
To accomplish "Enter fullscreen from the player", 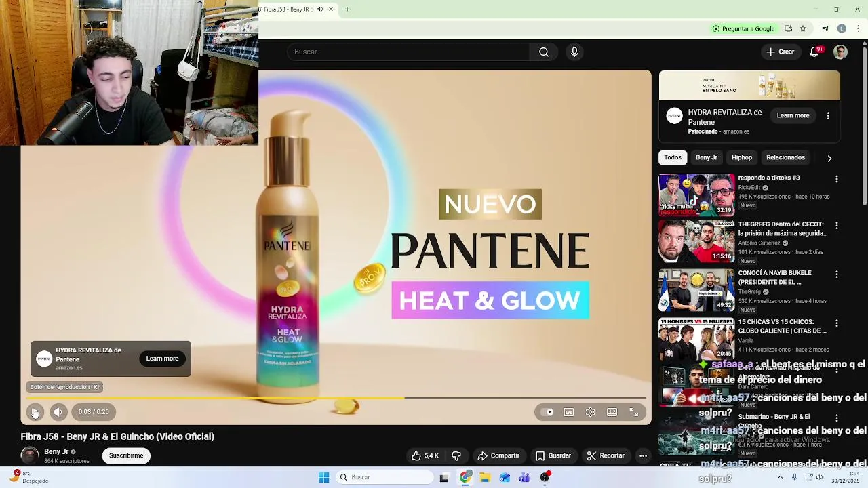I will (x=634, y=412).
